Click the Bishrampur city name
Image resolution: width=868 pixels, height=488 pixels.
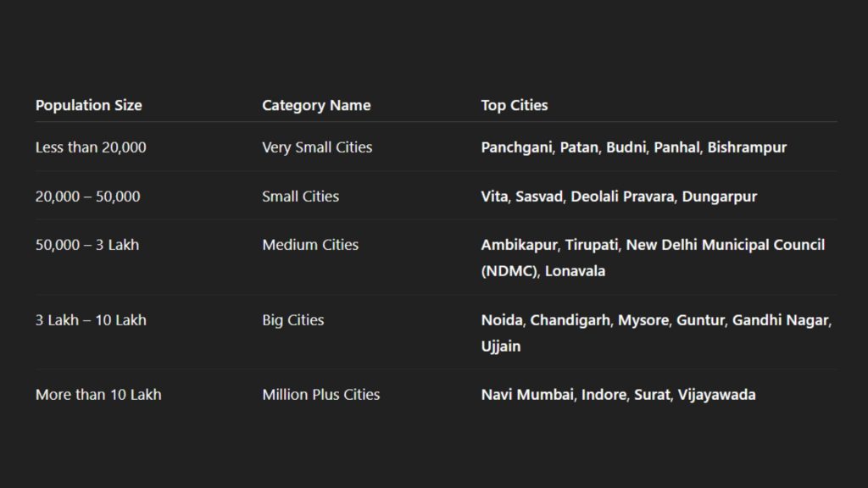click(747, 147)
